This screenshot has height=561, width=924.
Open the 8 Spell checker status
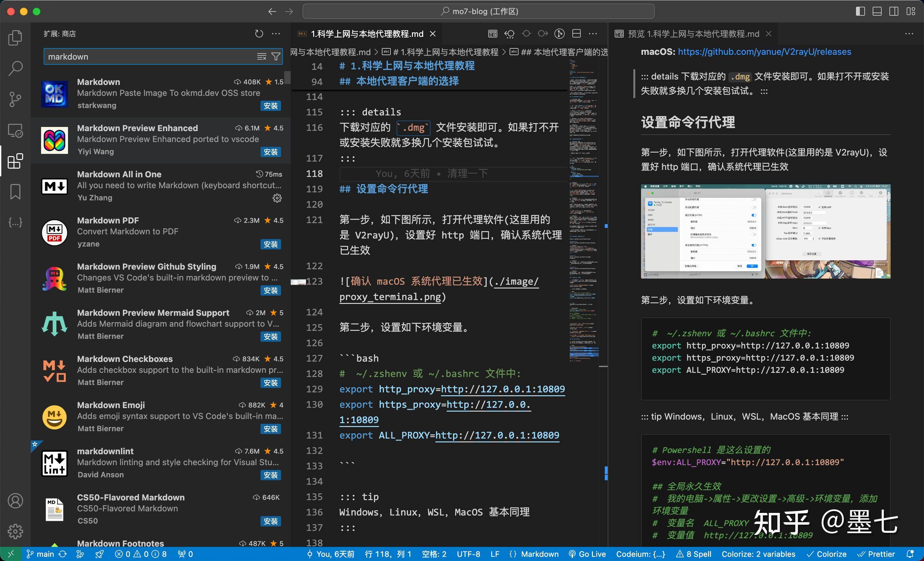(x=693, y=554)
